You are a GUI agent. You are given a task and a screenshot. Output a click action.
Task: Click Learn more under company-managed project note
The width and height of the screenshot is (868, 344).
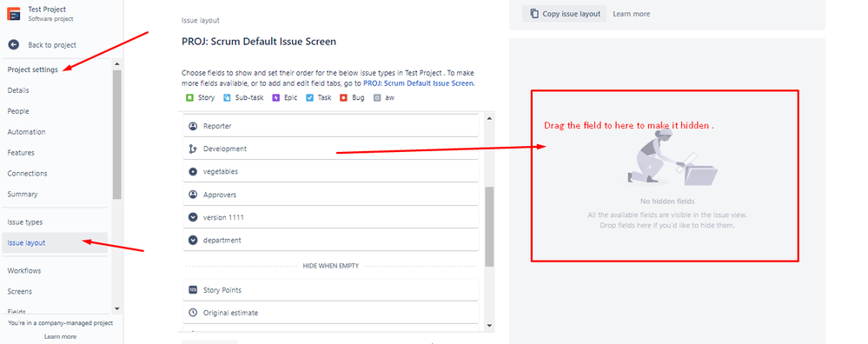click(60, 336)
